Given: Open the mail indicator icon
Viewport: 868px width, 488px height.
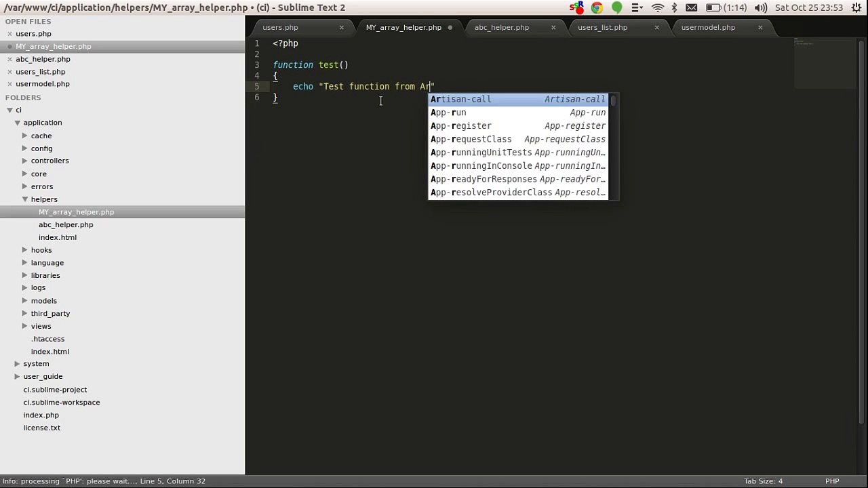Looking at the screenshot, I should coord(692,7).
